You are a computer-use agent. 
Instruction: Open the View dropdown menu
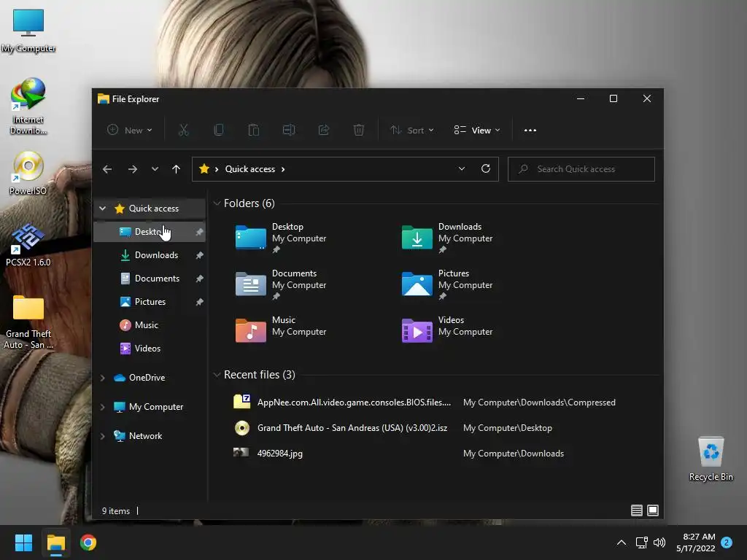(477, 130)
